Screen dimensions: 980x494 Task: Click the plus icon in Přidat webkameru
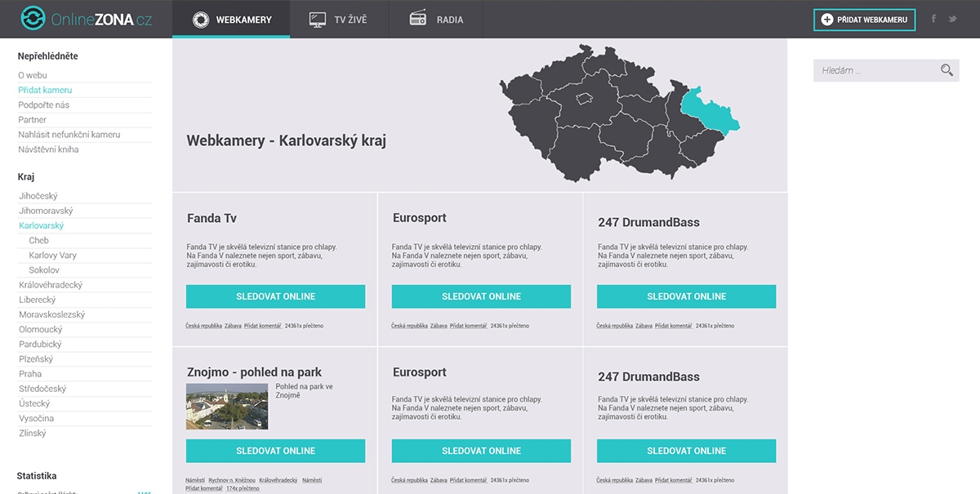[826, 20]
